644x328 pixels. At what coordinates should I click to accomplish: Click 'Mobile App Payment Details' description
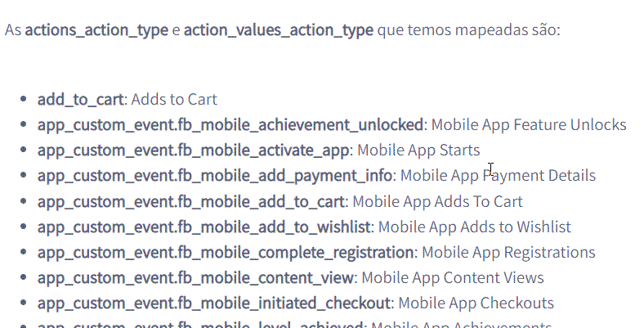pyautogui.click(x=498, y=176)
